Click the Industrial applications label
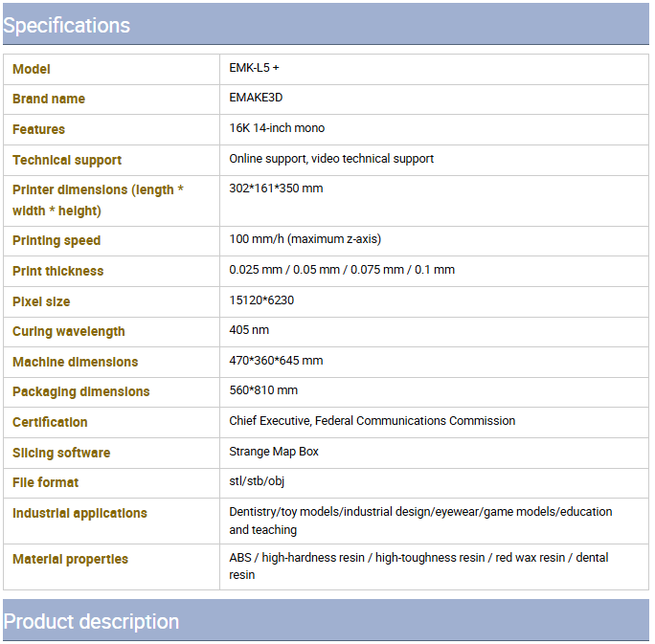This screenshot has width=655, height=644. [79, 513]
